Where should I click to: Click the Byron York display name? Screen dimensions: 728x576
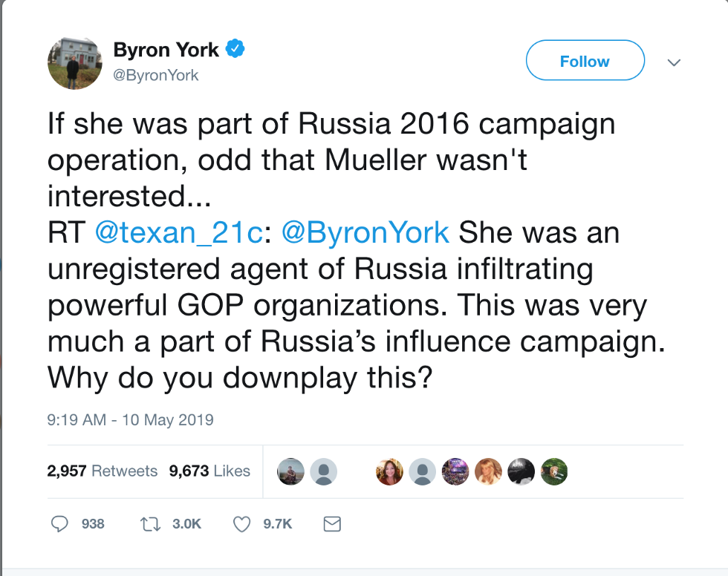166,50
